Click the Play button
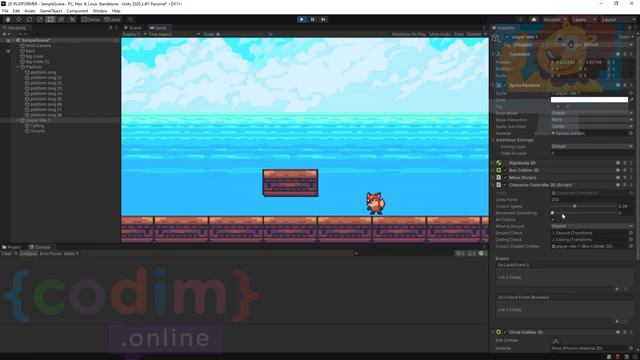Viewport: 640px width, 360px height. pos(302,19)
